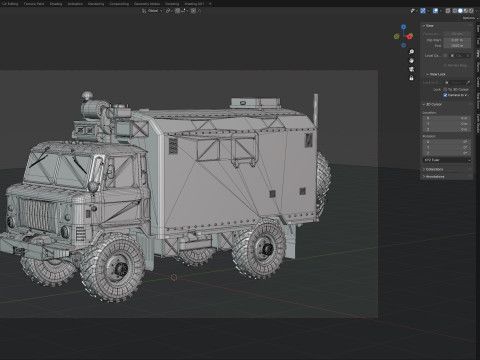This screenshot has height=360, width=480.
Task: Click the green negative Y gizmo handle
Action: [x=396, y=36]
